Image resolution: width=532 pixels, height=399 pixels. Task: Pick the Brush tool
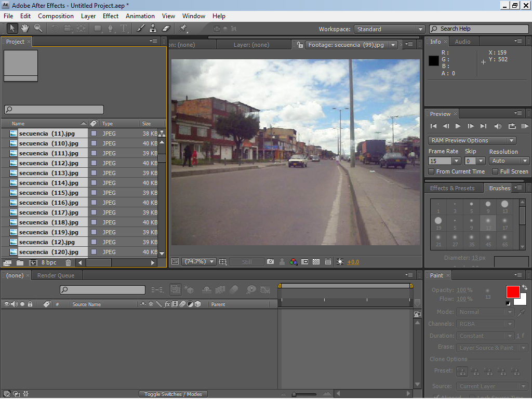pos(140,29)
